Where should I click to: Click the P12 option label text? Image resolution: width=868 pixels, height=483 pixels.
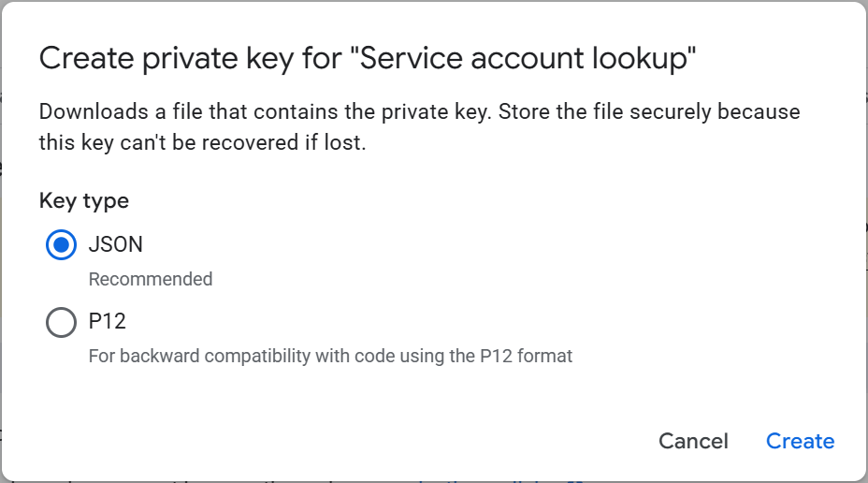(107, 322)
